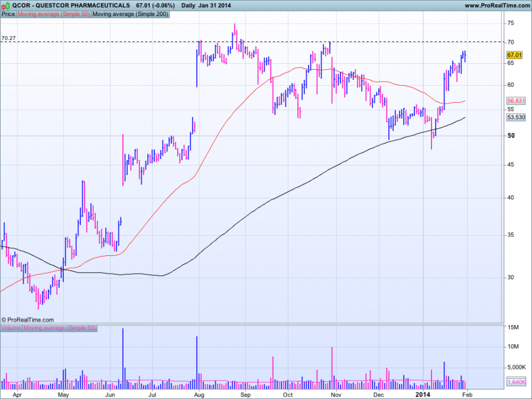
Task: Click the 70.27 horizontal line label
Action: (8, 38)
